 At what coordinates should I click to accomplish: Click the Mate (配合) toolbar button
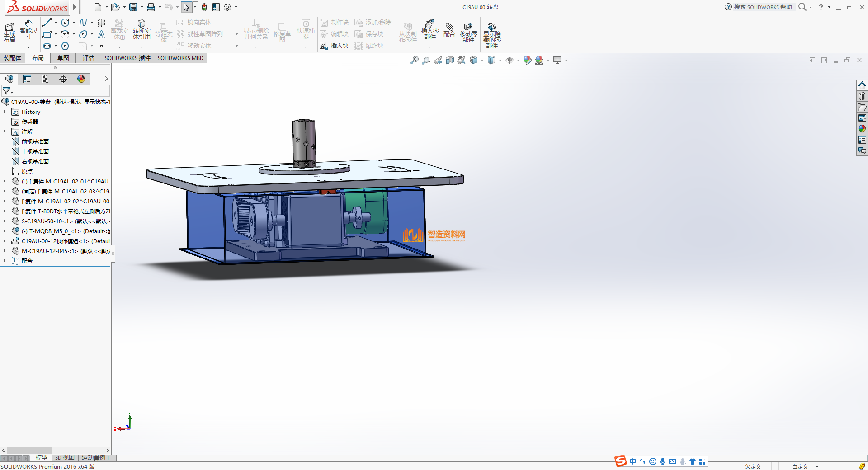pos(449,30)
